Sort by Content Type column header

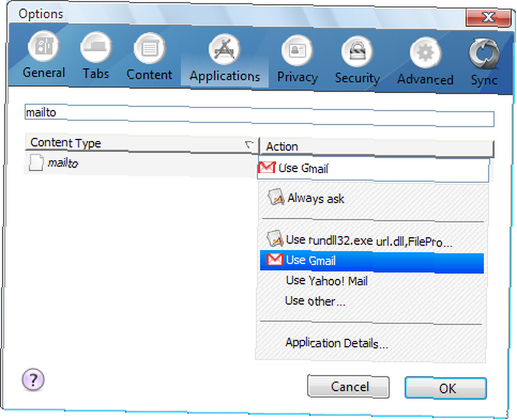click(x=142, y=144)
